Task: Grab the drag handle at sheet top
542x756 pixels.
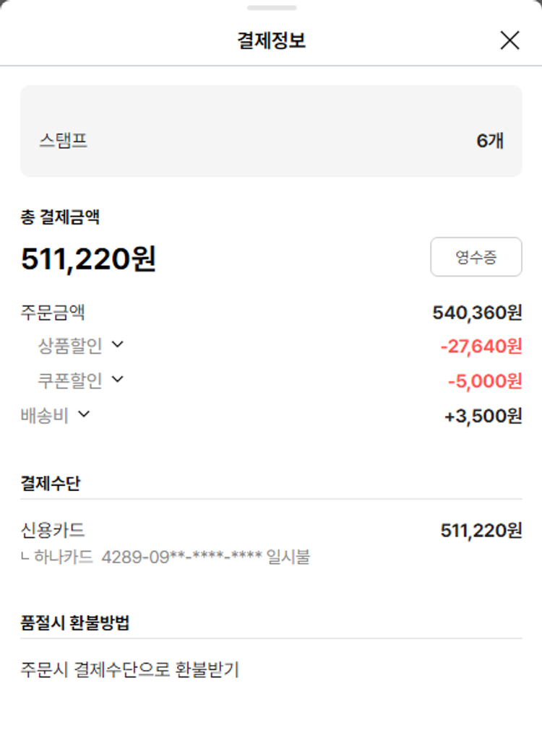Action: tap(271, 8)
